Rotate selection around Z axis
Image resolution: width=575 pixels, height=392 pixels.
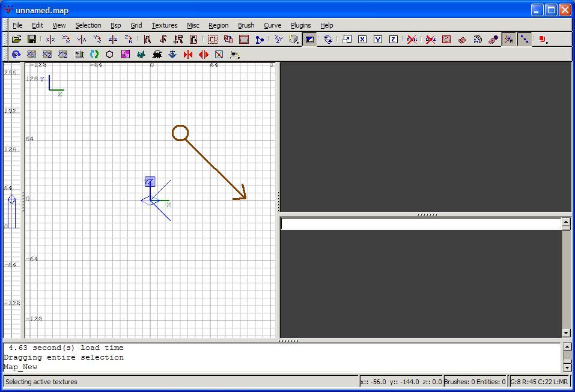129,39
